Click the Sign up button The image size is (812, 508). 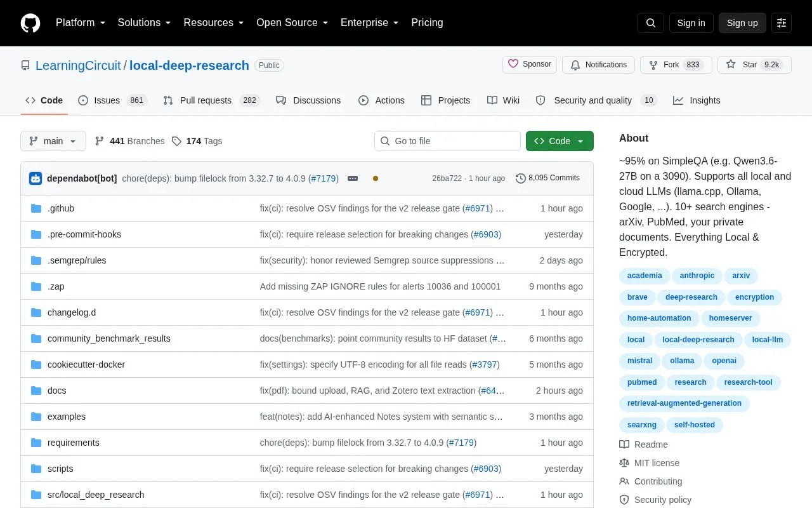point(742,23)
